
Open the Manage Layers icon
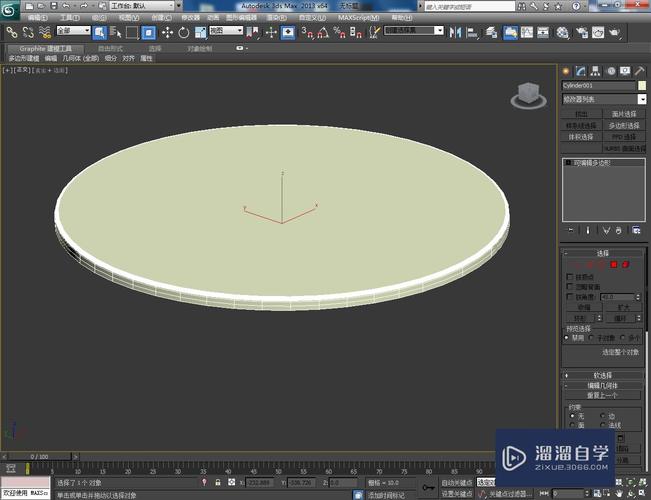click(491, 32)
